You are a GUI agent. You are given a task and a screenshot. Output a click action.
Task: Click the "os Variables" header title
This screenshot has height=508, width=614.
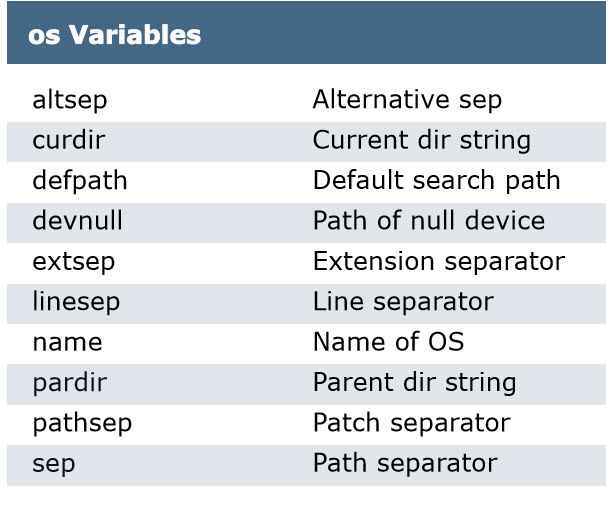[114, 35]
